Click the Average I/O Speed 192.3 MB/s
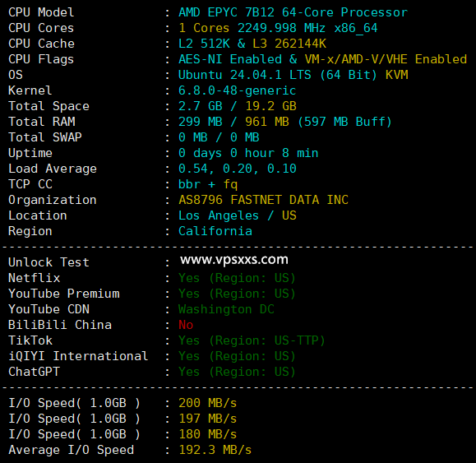 click(x=215, y=450)
